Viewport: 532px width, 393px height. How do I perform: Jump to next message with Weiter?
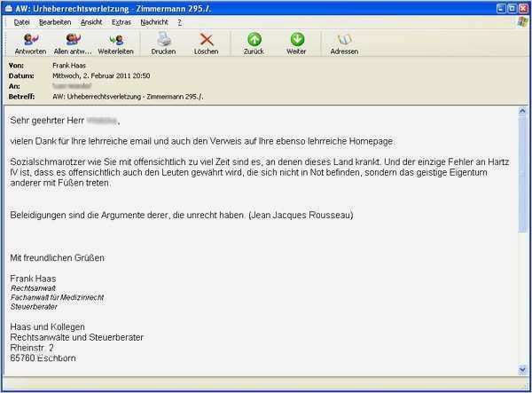[x=296, y=43]
